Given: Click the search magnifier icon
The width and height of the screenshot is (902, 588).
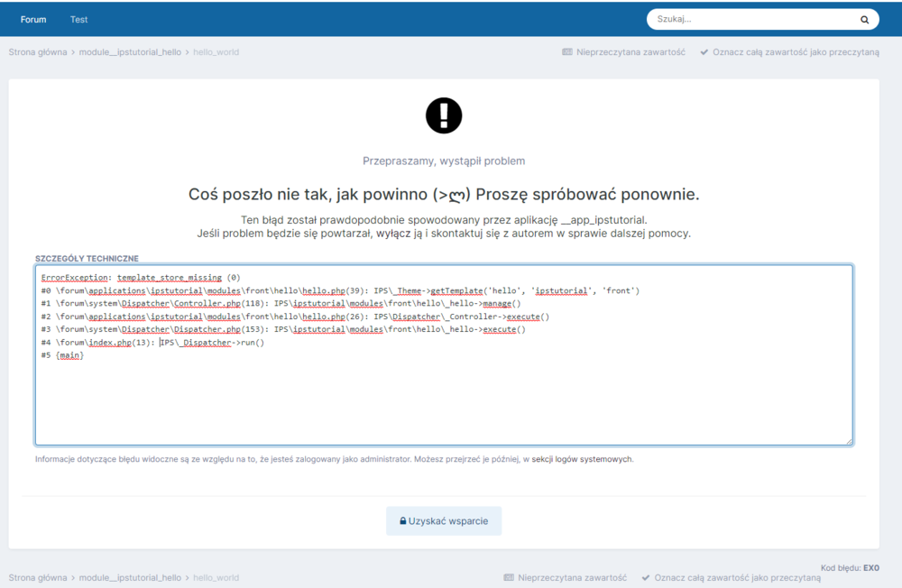Looking at the screenshot, I should (x=864, y=19).
